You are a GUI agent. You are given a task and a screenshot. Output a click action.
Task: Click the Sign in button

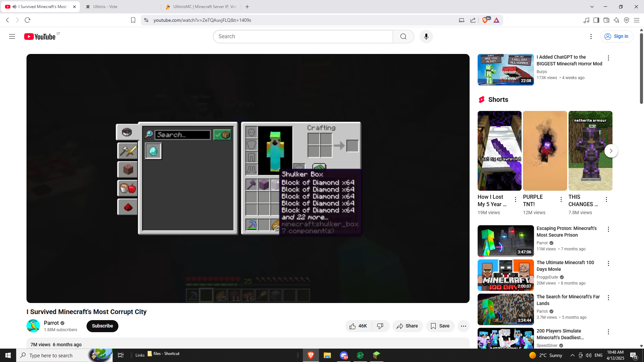[x=616, y=37]
